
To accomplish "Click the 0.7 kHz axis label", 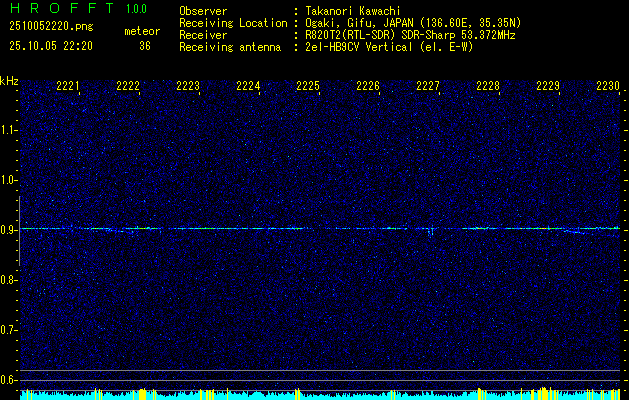I will tap(8, 330).
